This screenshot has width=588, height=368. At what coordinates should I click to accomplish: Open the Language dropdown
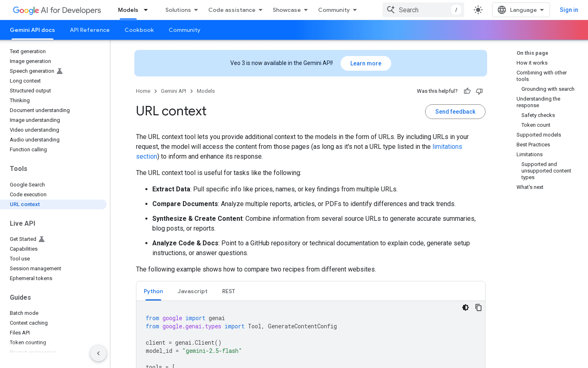(x=521, y=10)
